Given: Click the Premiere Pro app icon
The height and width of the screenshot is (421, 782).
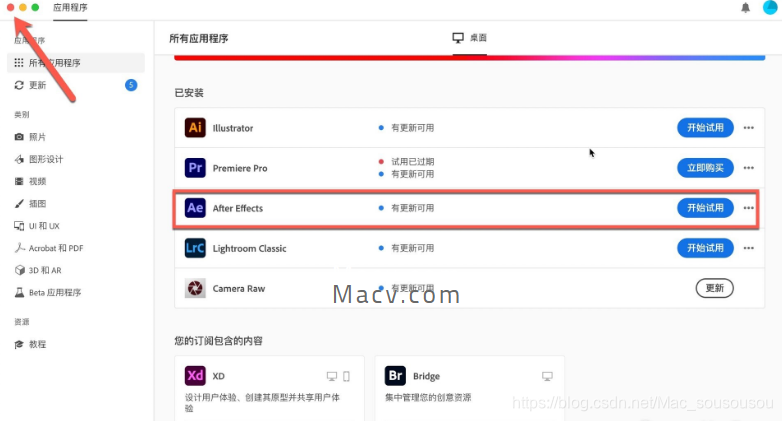Looking at the screenshot, I should (195, 168).
